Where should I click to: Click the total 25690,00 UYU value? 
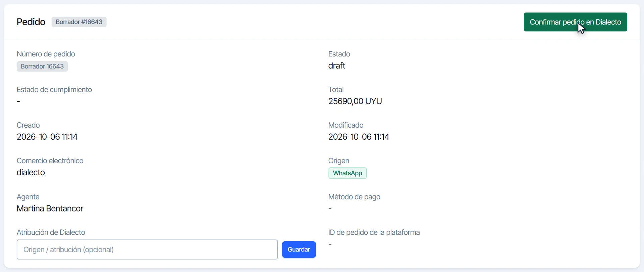coord(355,101)
